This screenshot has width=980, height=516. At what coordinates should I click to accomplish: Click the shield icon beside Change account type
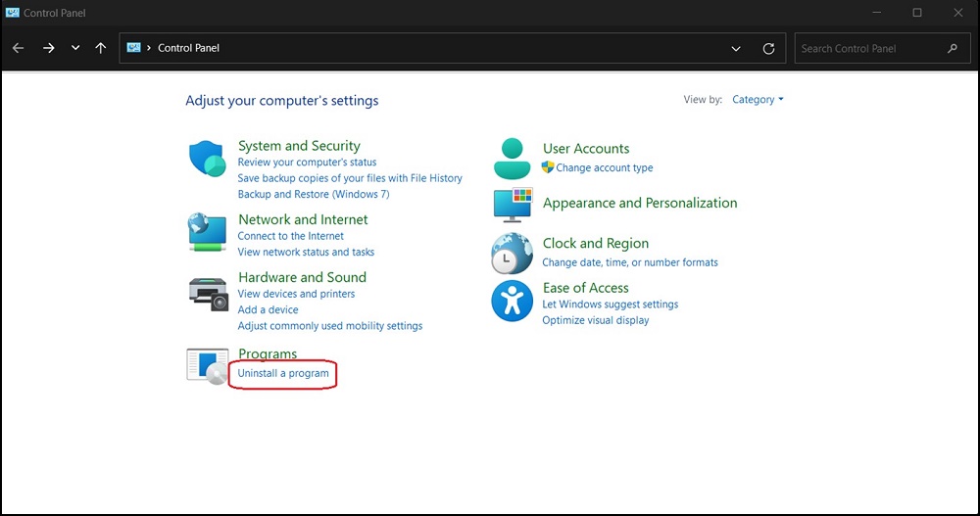548,166
